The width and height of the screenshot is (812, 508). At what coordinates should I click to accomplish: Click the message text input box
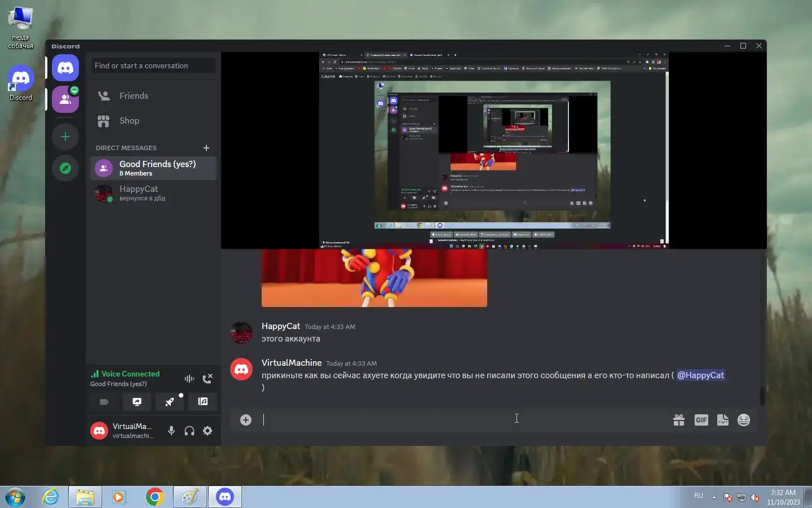462,420
